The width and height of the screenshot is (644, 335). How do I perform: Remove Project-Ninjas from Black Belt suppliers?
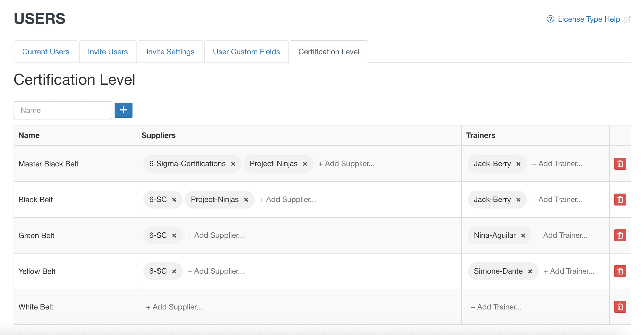tap(246, 200)
